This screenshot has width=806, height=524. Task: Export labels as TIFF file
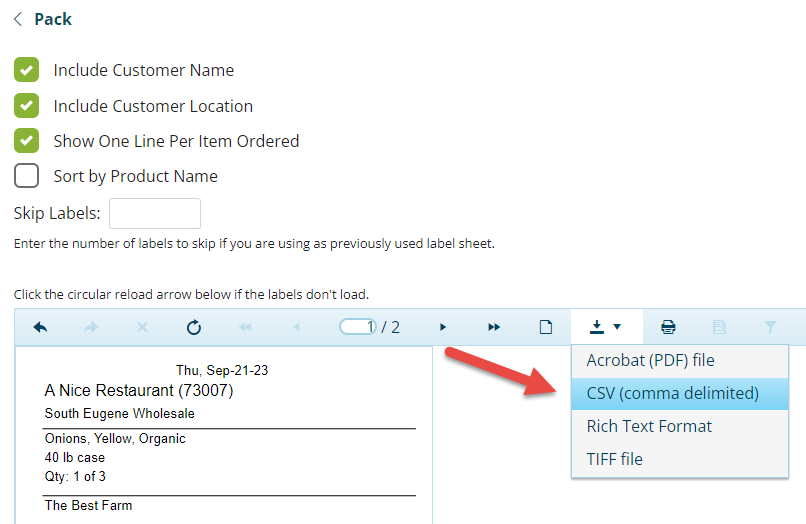click(x=614, y=459)
